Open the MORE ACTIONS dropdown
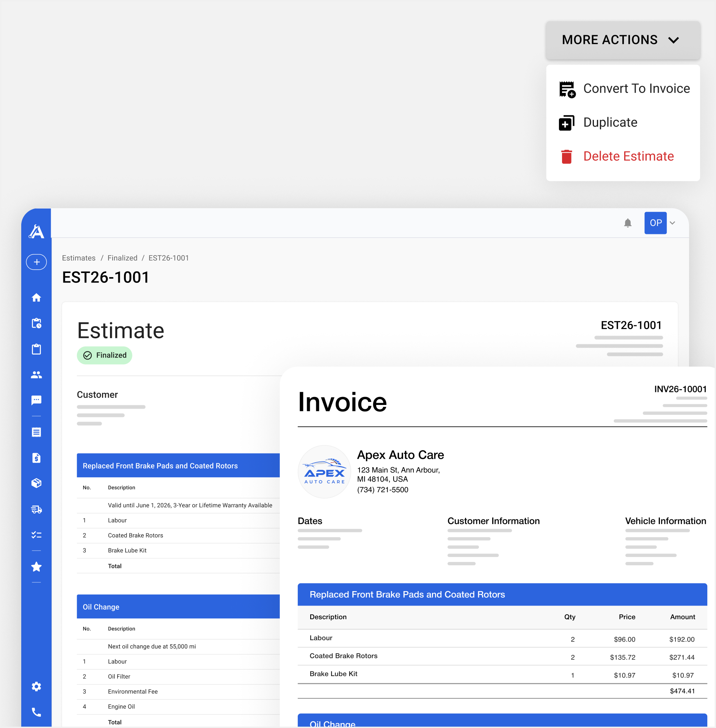 tap(623, 40)
